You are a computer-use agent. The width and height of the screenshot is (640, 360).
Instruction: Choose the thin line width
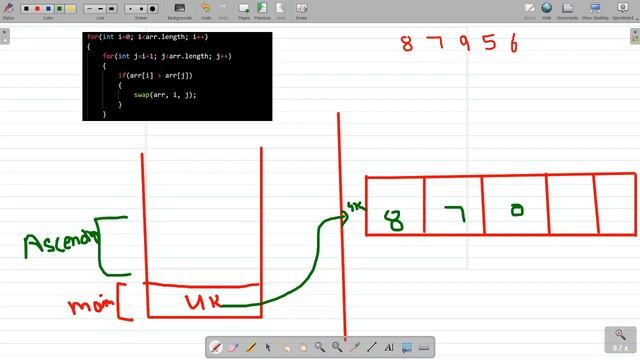89,9
